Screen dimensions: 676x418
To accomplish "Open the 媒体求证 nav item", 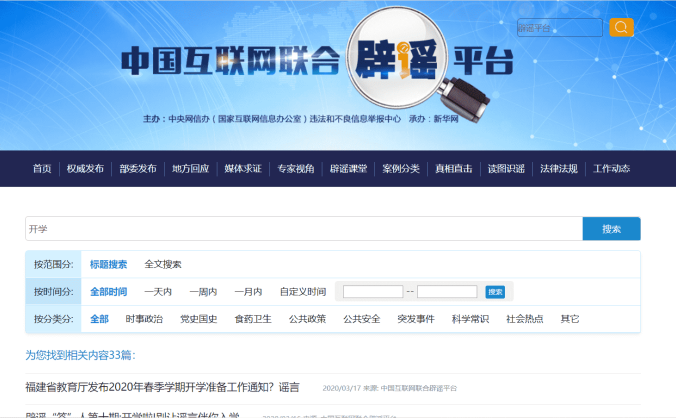I will point(243,168).
